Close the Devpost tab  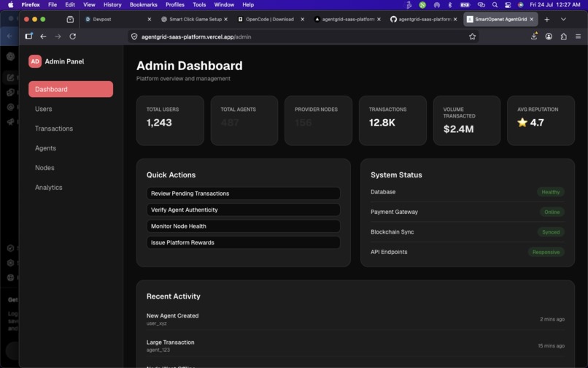(x=150, y=19)
